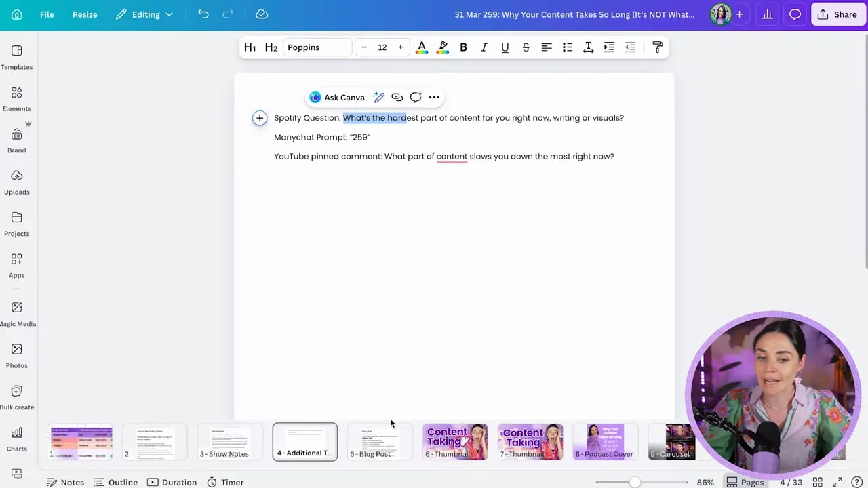This screenshot has height=488, width=868.
Task: Select the 8 - Podcast Cover page
Action: pyautogui.click(x=605, y=442)
